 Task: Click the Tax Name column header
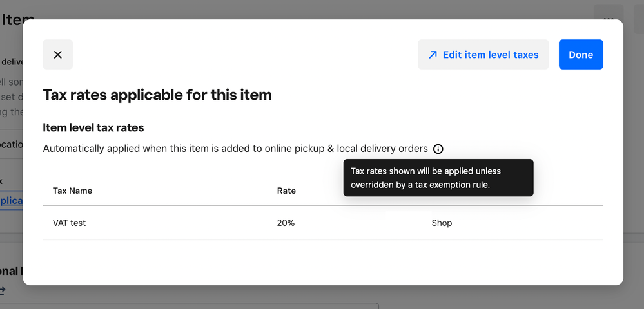[x=72, y=191]
